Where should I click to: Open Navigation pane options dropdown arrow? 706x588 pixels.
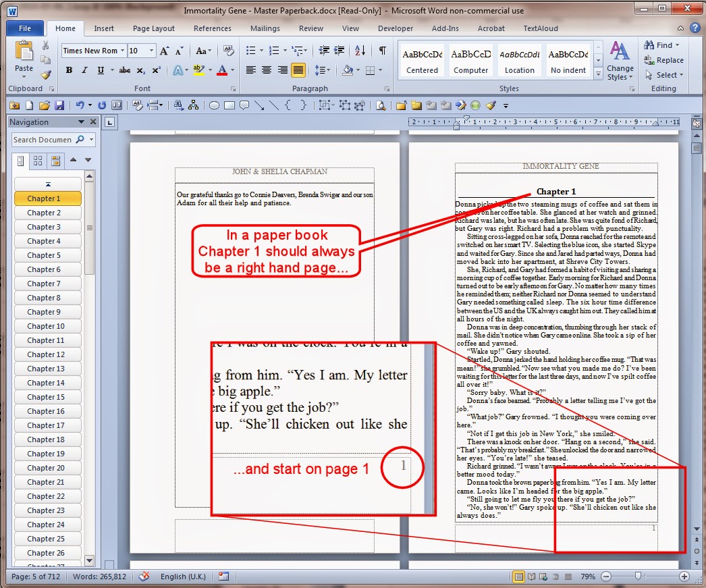(81, 122)
